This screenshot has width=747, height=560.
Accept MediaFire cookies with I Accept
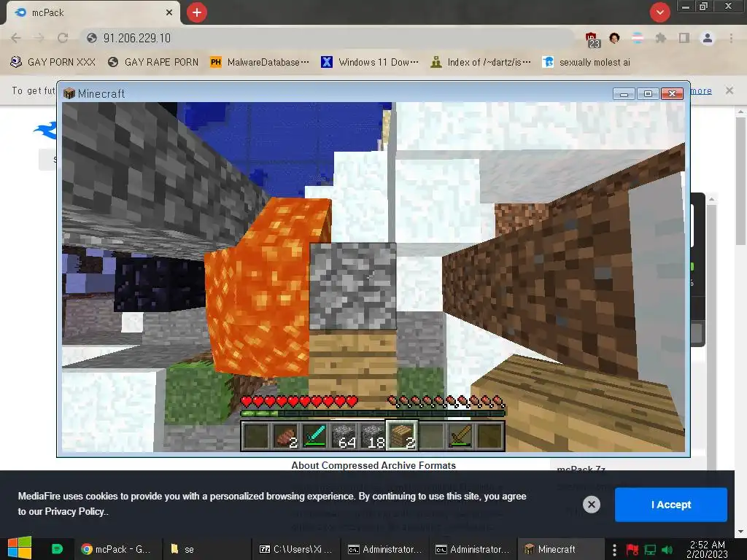tap(671, 505)
